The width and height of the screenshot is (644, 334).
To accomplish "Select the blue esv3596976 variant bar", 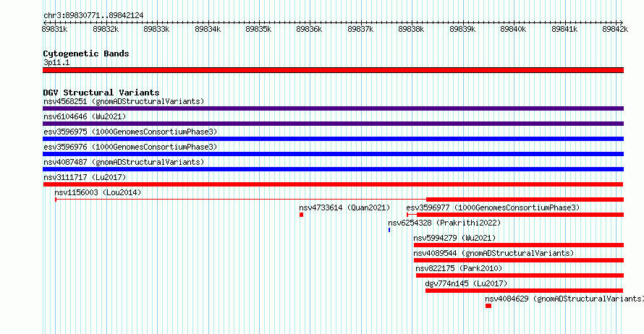I will pos(333,154).
